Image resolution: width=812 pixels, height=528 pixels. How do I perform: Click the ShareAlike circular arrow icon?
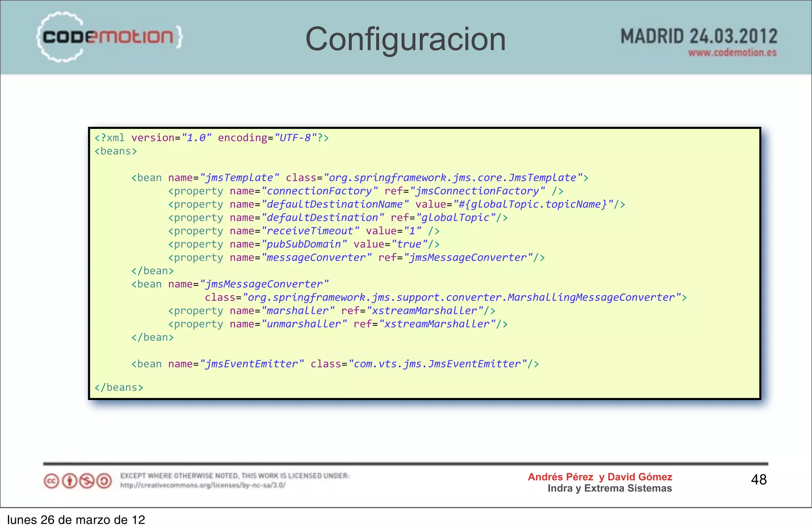(x=104, y=481)
